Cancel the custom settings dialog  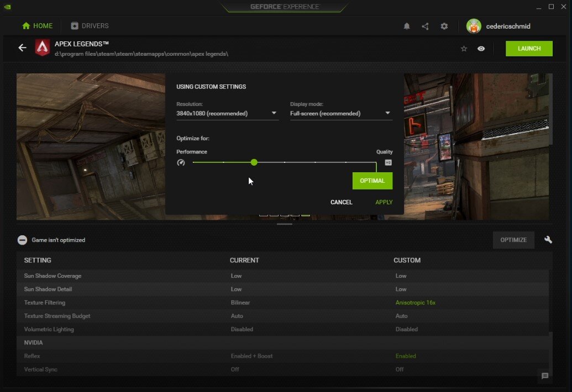click(x=341, y=202)
